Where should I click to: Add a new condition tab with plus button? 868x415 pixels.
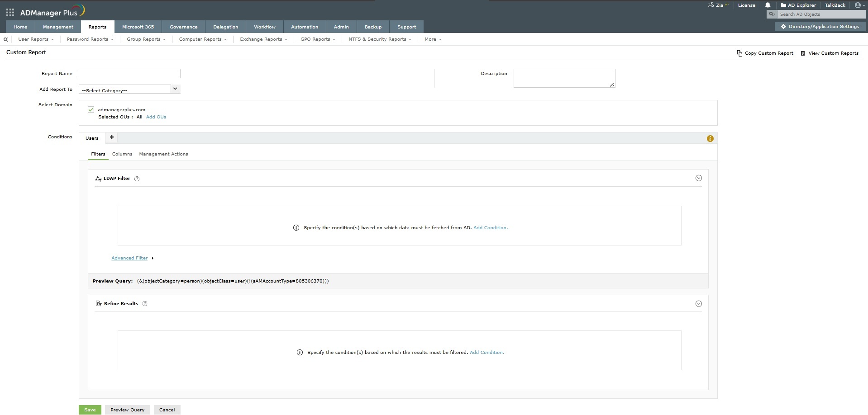click(x=111, y=137)
